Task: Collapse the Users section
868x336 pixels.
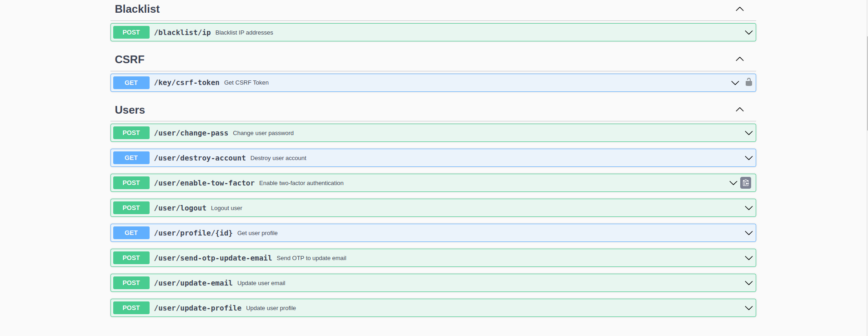Action: click(x=740, y=110)
